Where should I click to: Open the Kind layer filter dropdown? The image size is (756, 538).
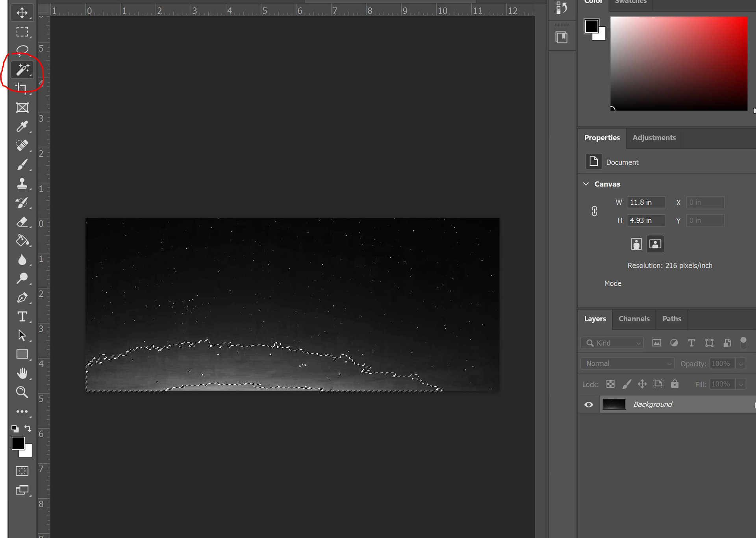(x=612, y=343)
